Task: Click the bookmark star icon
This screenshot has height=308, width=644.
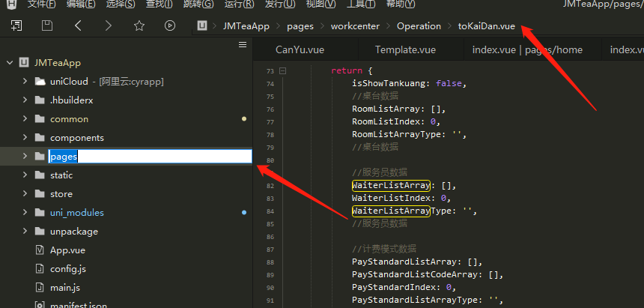Action: pyautogui.click(x=139, y=25)
